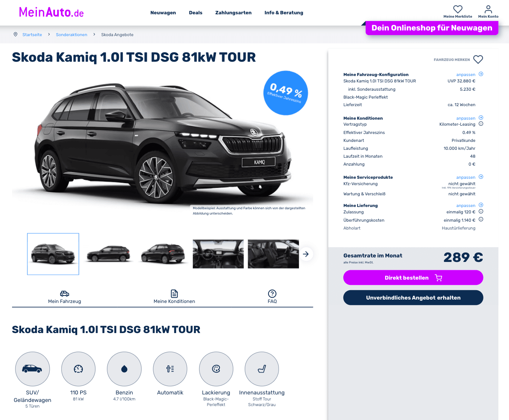Open the FAQ tab

pyautogui.click(x=272, y=297)
